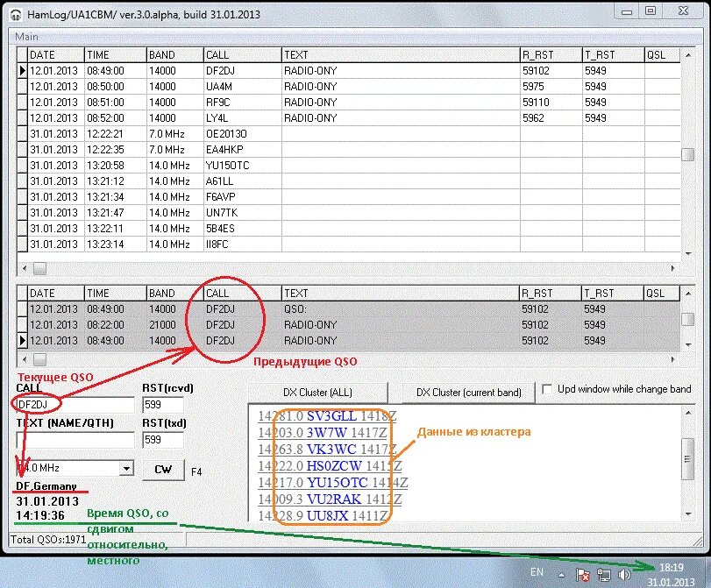Select LY4L call in upper log
Screen dimensions: 711x588
click(217, 118)
